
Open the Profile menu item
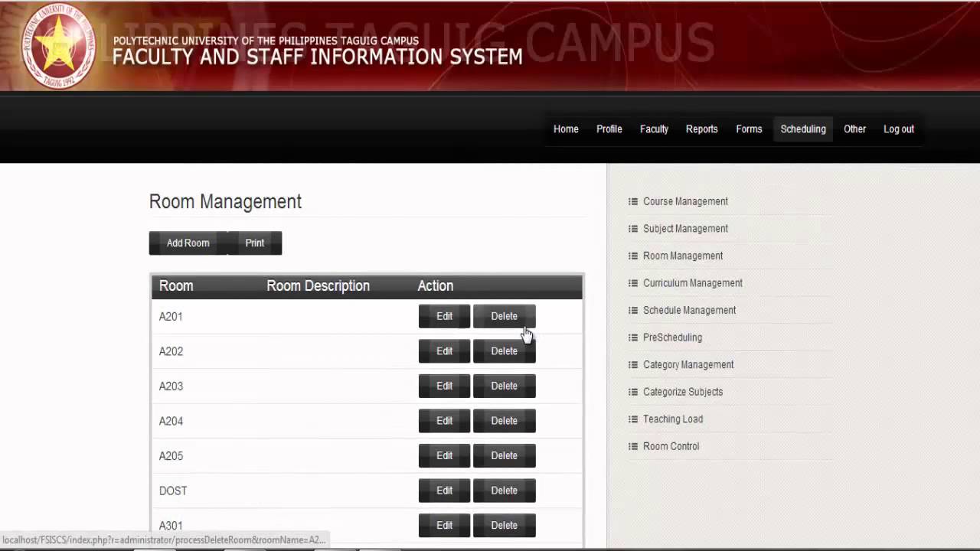coord(609,129)
